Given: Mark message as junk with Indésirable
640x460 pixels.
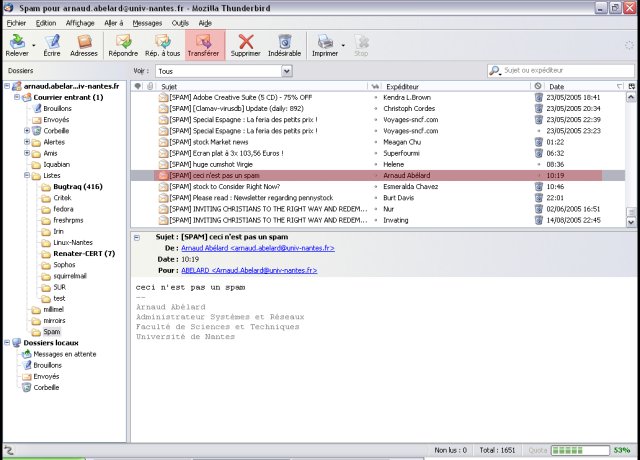Looking at the screenshot, I should click(x=284, y=45).
